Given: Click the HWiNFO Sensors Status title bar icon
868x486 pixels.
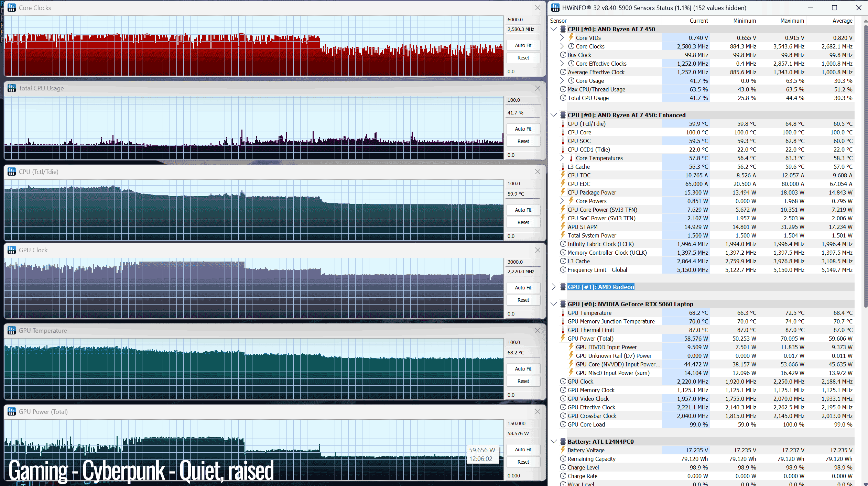Looking at the screenshot, I should [555, 8].
